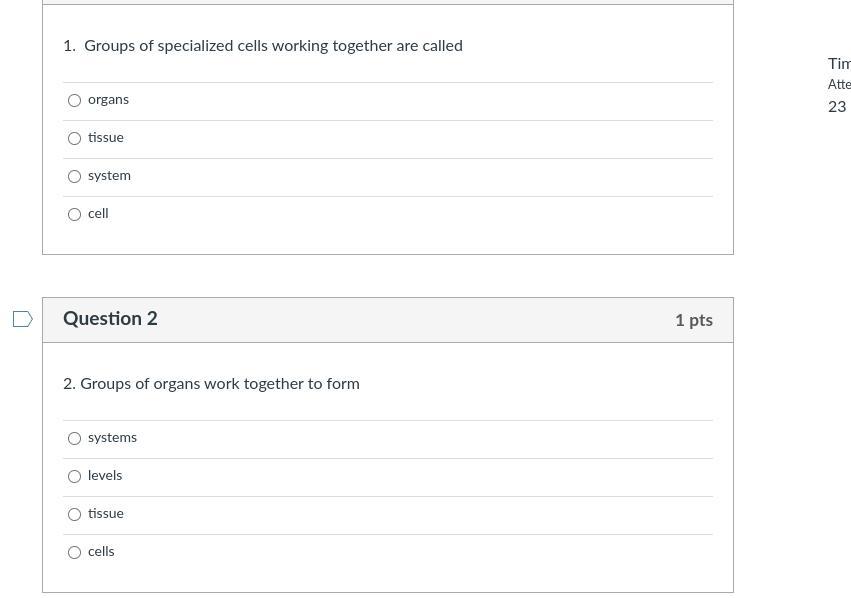
Task: Pick the 'tissue' radio button in Question 2
Action: click(75, 514)
